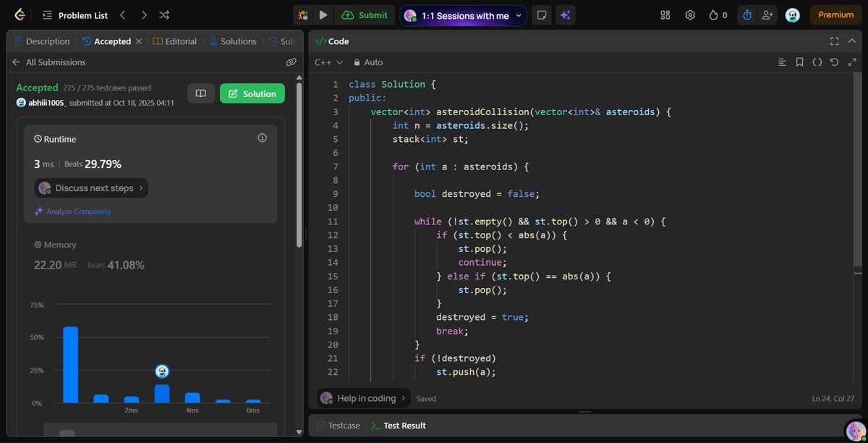This screenshot has width=868, height=443.
Task: Go back with All Submissions arrow
Action: coord(16,62)
